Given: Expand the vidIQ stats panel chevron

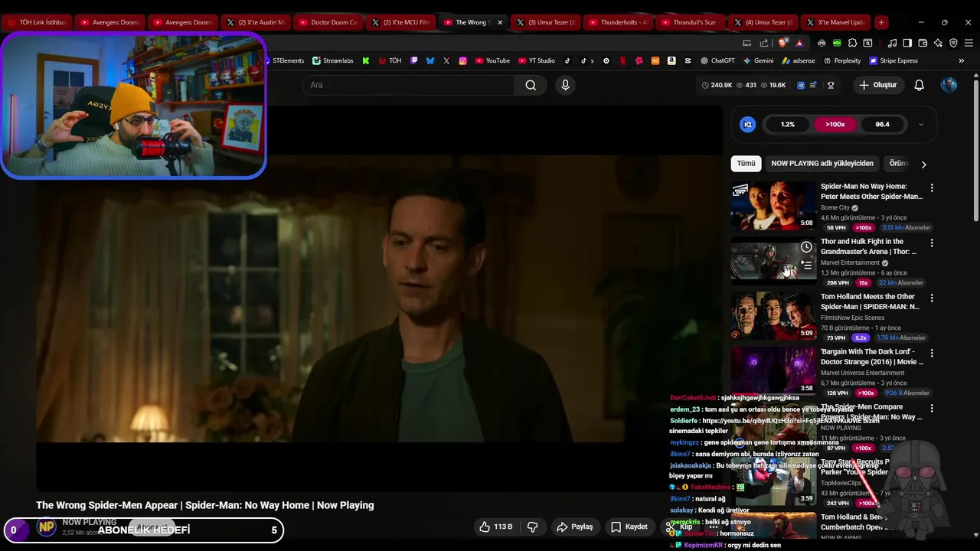Looking at the screenshot, I should (921, 124).
